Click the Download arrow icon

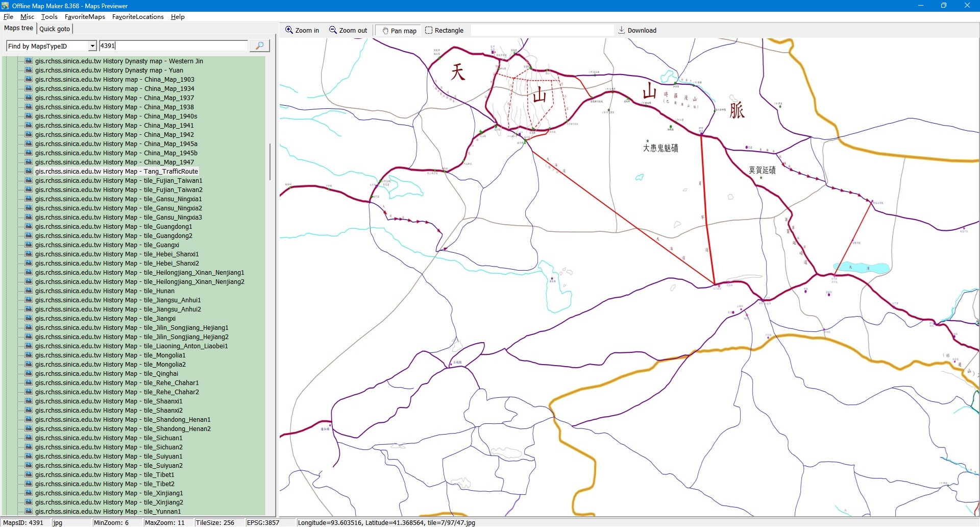[x=621, y=30]
